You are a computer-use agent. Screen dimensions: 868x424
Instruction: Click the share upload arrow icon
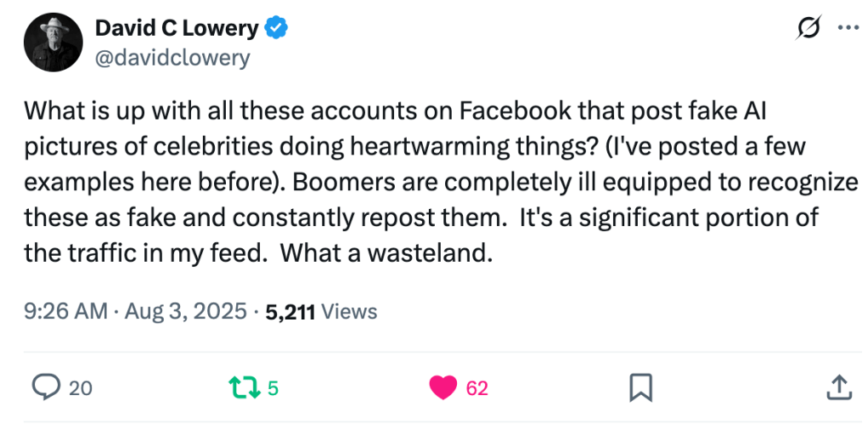tap(838, 388)
